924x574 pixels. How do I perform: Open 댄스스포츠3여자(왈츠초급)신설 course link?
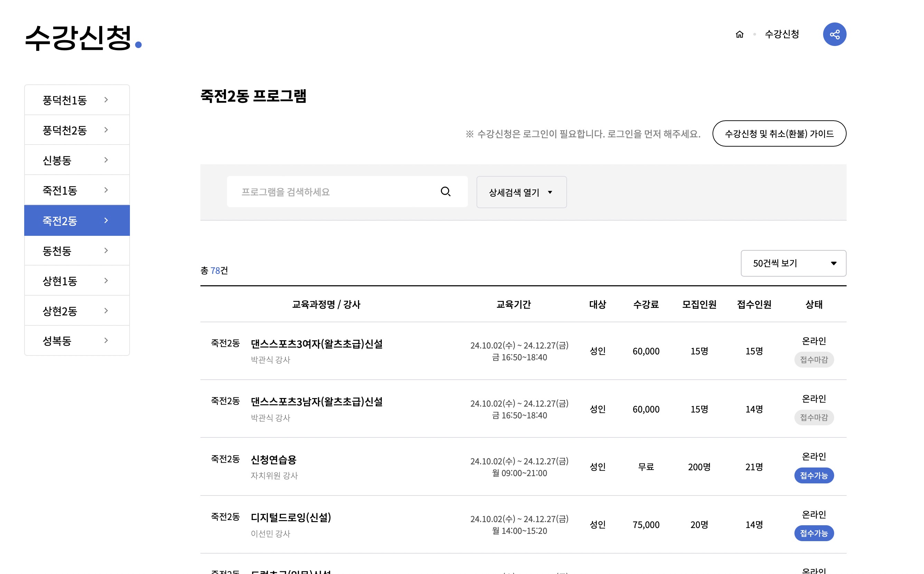(316, 344)
